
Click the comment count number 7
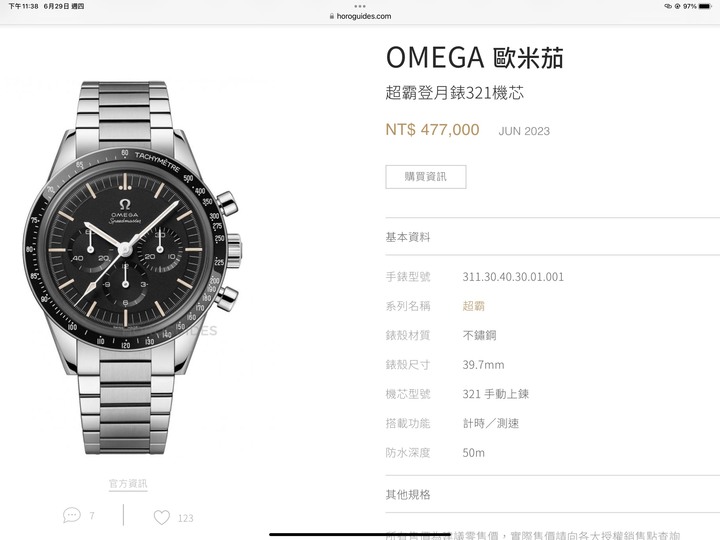point(92,516)
